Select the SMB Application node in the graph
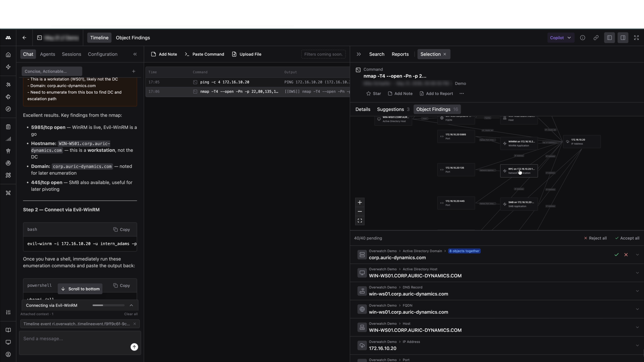This screenshot has height=362, width=644. pos(519,204)
